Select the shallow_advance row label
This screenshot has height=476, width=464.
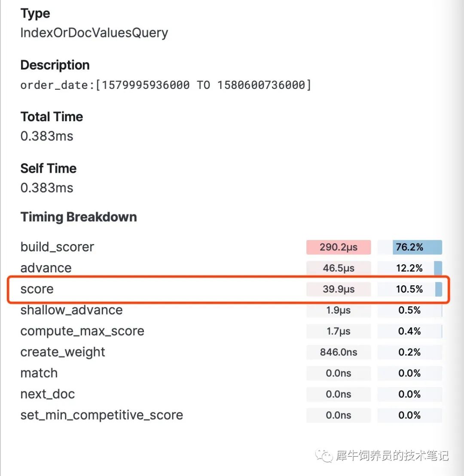pyautogui.click(x=71, y=310)
